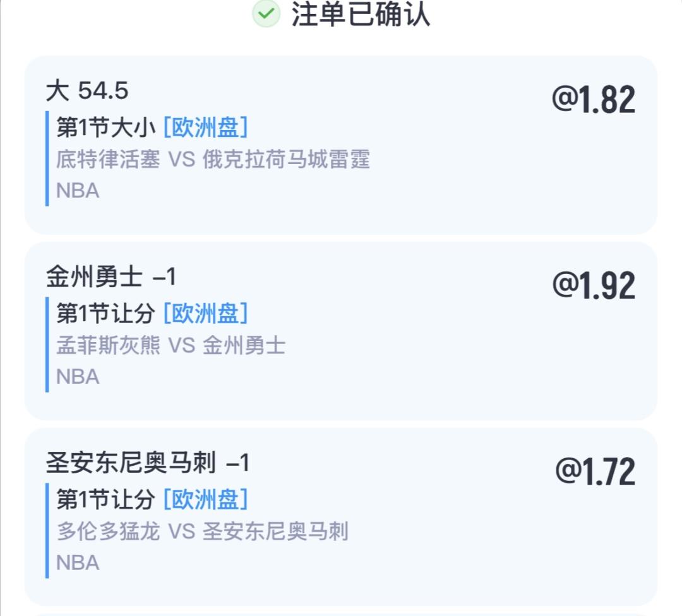Tap 第1节让分 label in the 金州勇士 card
The height and width of the screenshot is (616, 682).
tap(105, 314)
